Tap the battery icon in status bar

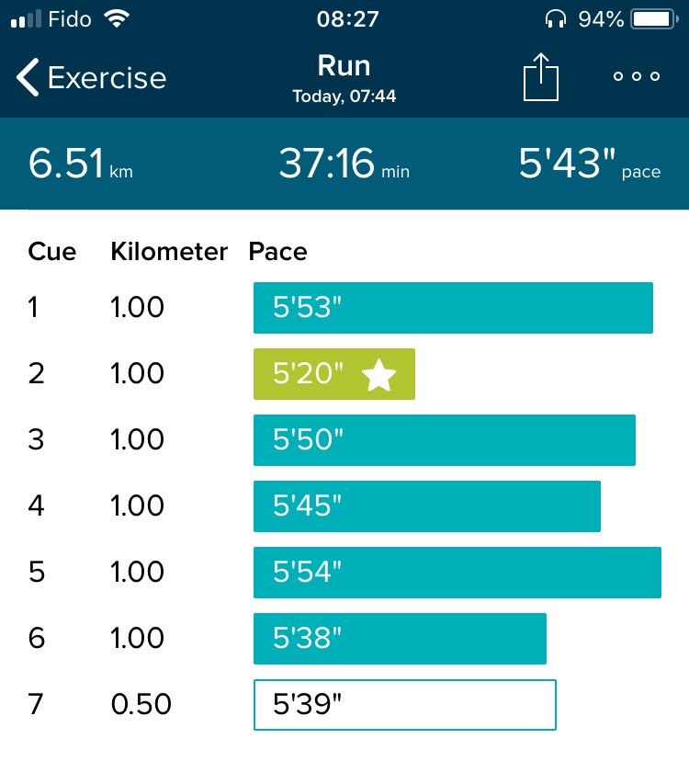[x=653, y=18]
